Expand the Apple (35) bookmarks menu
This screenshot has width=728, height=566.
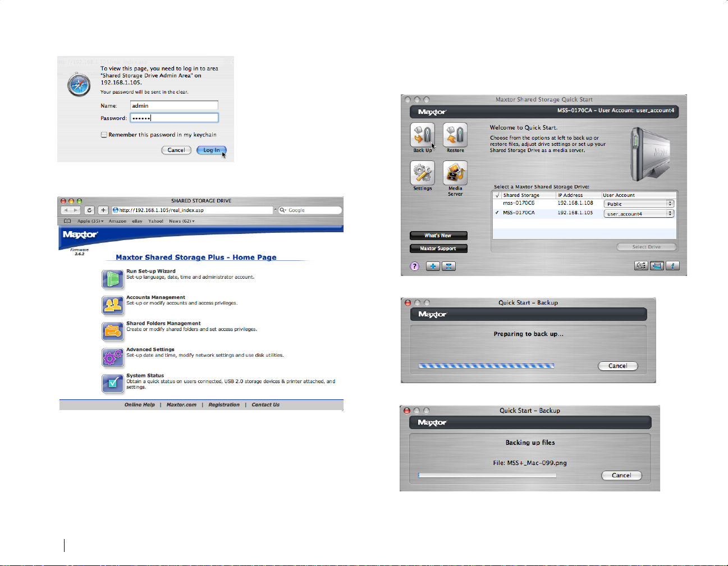pos(90,221)
